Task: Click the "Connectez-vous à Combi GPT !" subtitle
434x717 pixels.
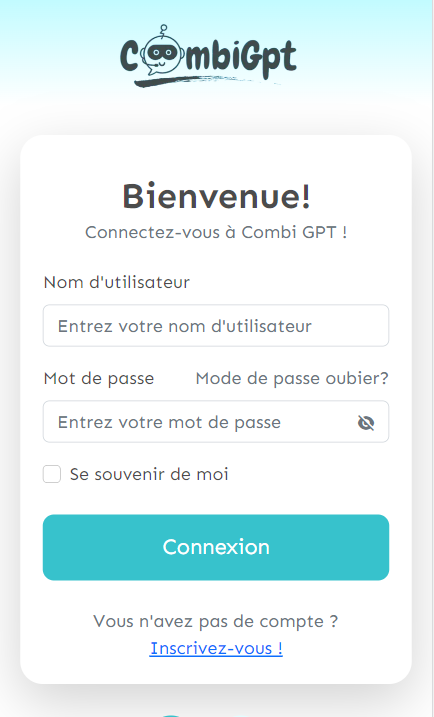Action: 216,232
